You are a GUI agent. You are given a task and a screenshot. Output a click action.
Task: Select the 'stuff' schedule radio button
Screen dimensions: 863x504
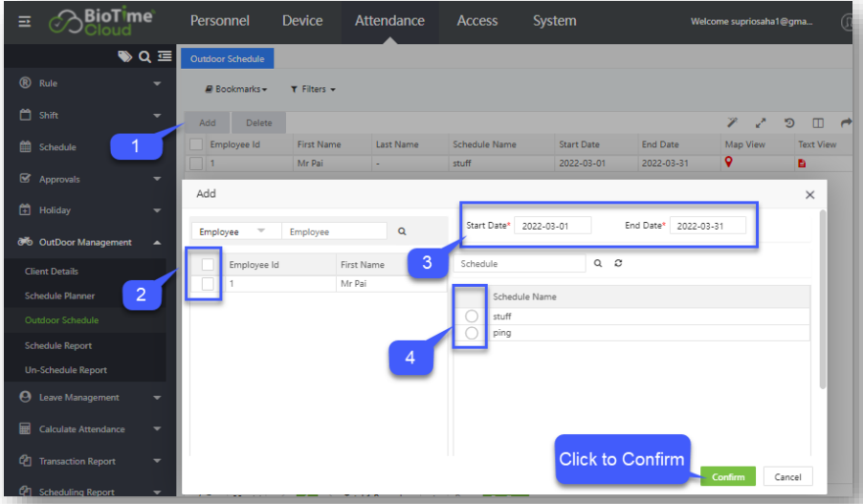[x=471, y=316]
